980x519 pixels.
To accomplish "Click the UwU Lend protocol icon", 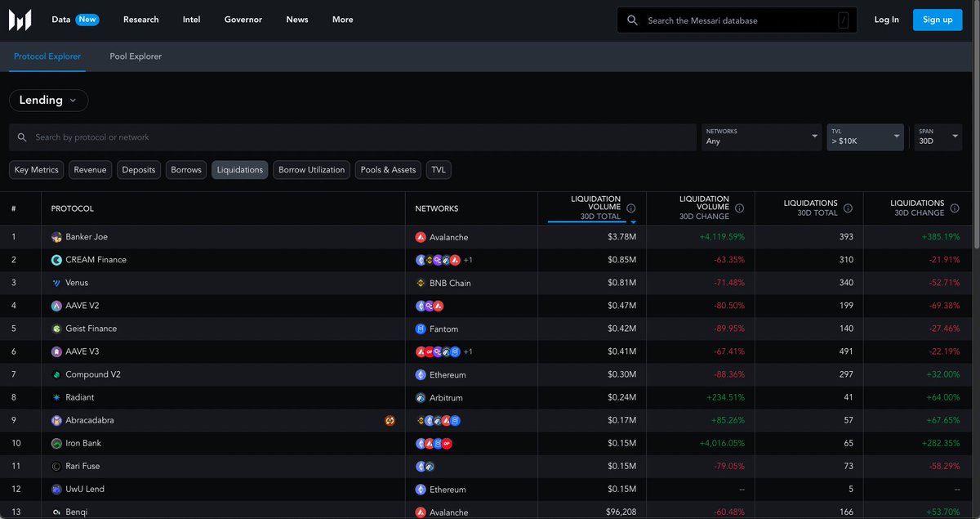I will coord(56,489).
